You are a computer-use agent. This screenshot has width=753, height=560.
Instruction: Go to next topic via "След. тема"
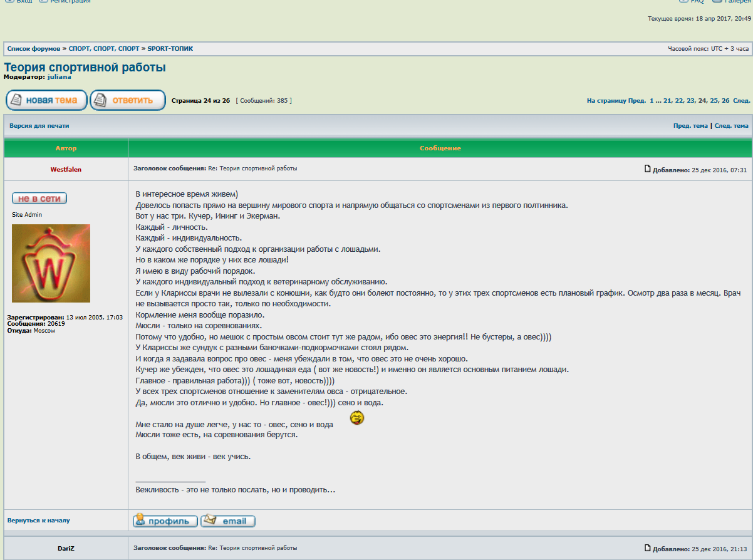(732, 126)
